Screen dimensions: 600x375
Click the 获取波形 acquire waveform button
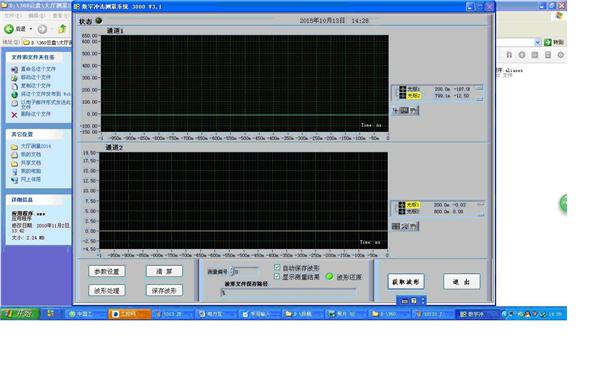pos(406,282)
